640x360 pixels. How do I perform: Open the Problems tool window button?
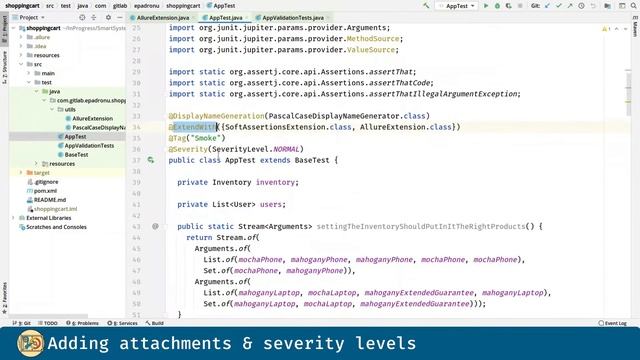coord(82,323)
